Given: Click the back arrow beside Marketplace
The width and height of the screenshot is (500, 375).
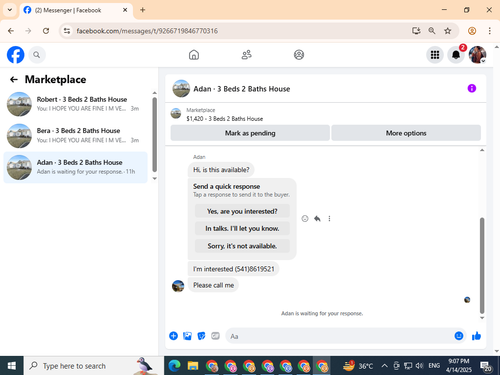Looking at the screenshot, I should pos(14,79).
